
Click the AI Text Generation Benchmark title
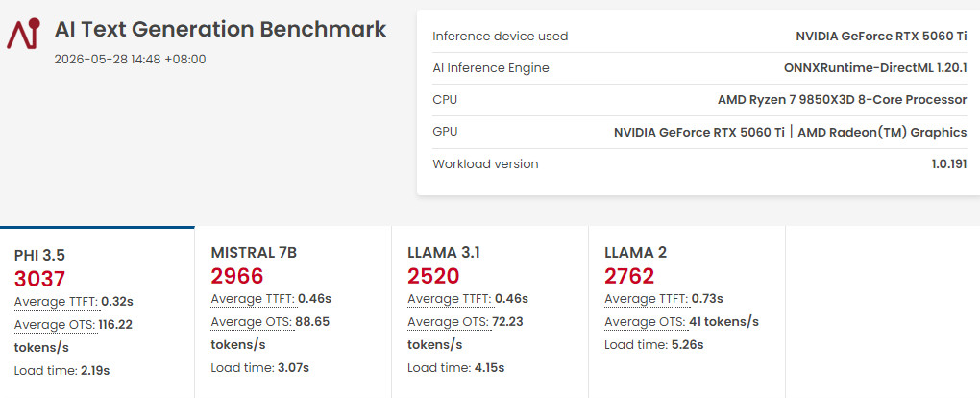click(x=220, y=30)
